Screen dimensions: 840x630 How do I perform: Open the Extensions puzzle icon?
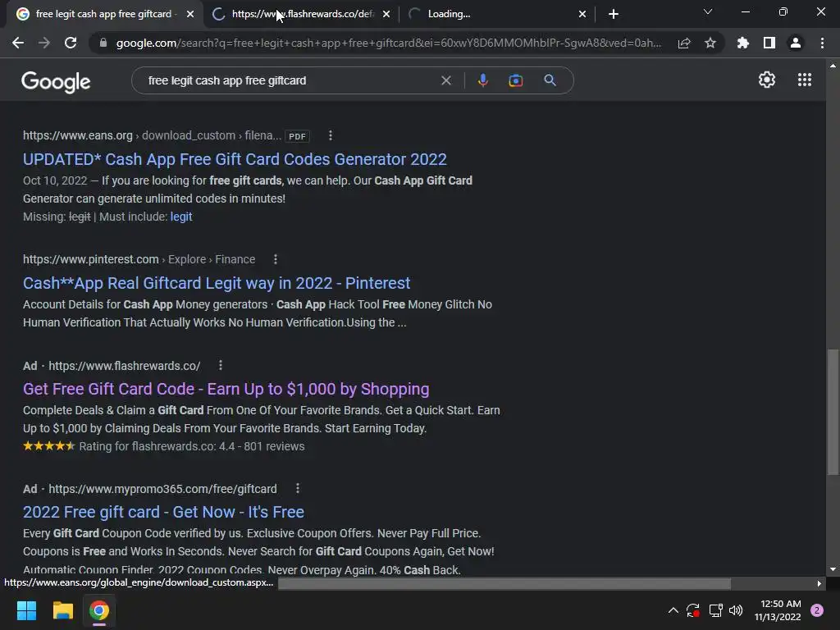743,43
